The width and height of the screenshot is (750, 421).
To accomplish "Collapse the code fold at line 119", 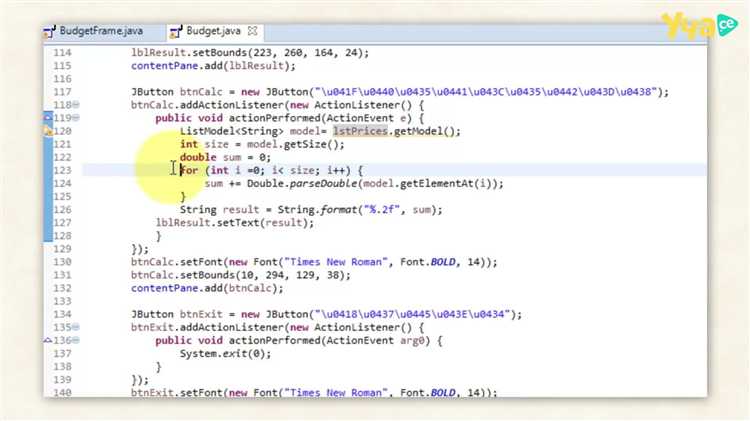I will coord(76,118).
